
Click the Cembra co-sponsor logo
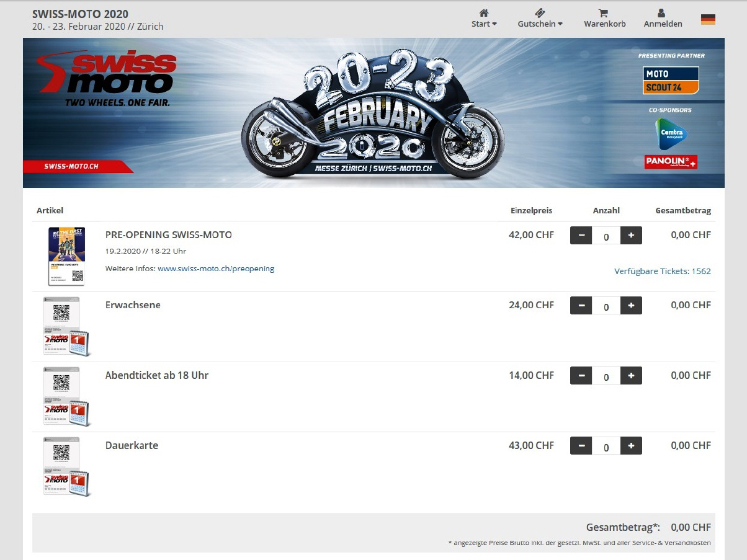click(671, 133)
